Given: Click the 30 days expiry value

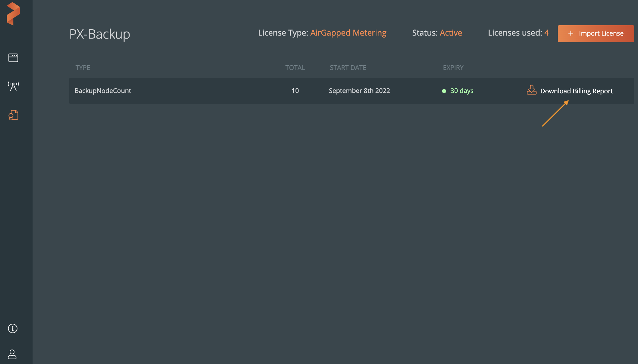Looking at the screenshot, I should (462, 91).
